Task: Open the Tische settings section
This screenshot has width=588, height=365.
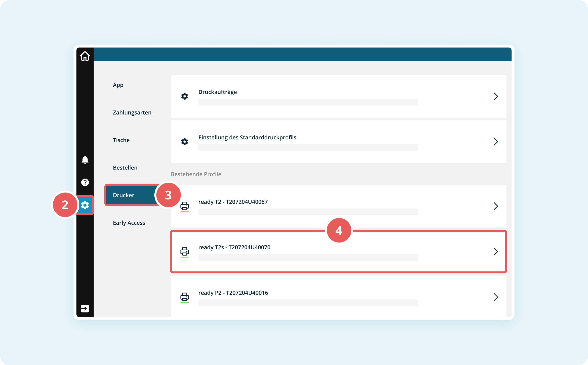Action: click(x=121, y=140)
